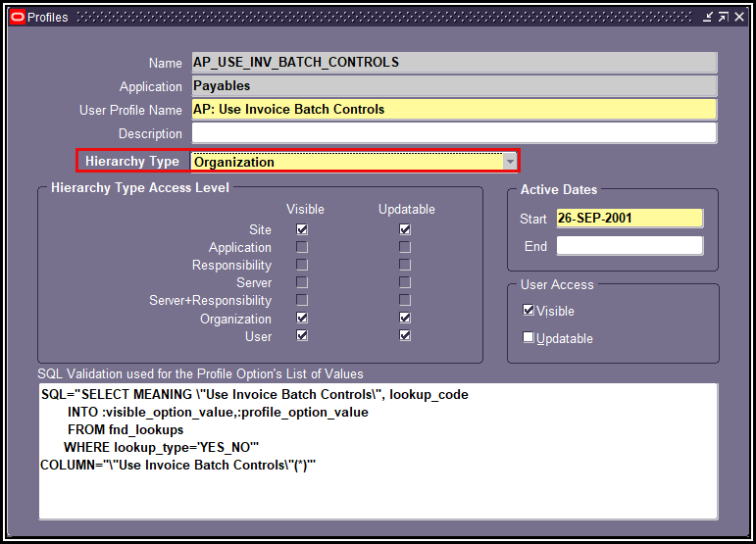Click the Name field AP_USE_INV_BATCH_CONTROLS

click(x=454, y=63)
